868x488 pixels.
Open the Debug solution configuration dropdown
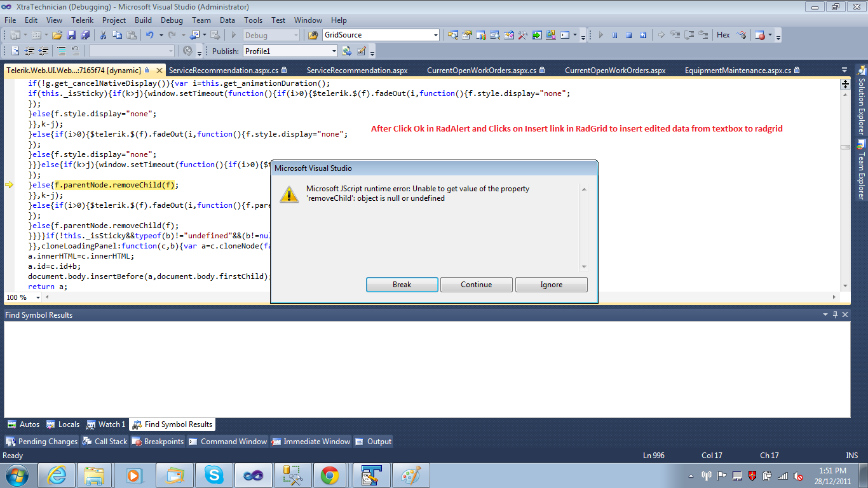coord(295,36)
